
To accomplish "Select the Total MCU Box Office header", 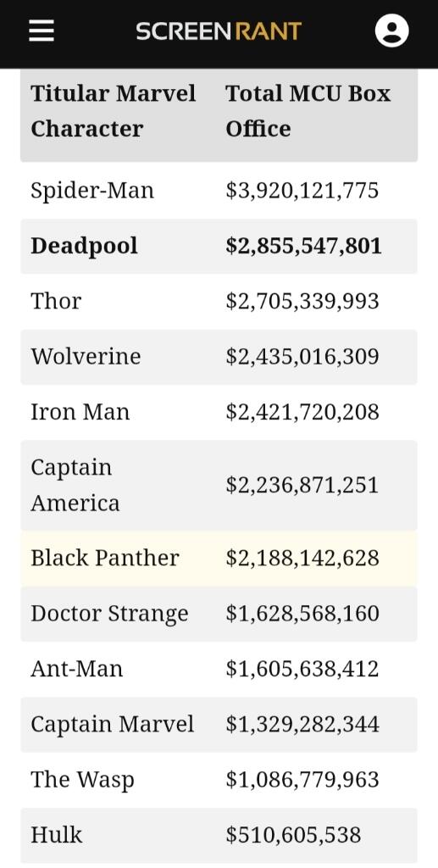I will [308, 111].
